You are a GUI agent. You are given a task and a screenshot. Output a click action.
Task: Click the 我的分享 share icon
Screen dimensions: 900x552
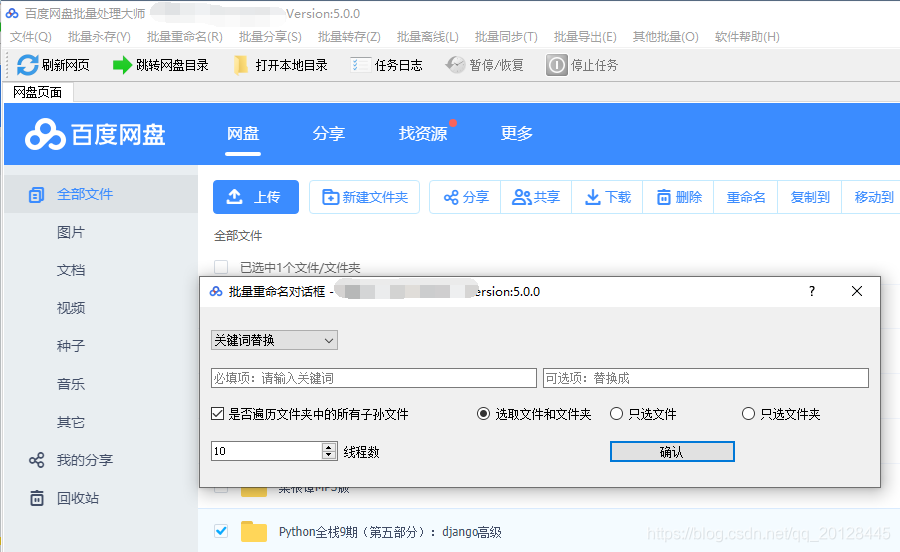(36, 460)
